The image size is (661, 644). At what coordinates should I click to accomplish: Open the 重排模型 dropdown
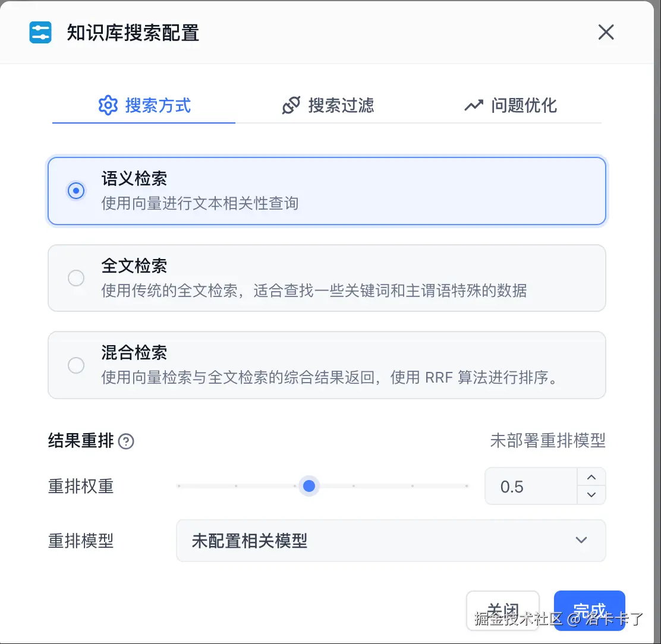coord(391,541)
